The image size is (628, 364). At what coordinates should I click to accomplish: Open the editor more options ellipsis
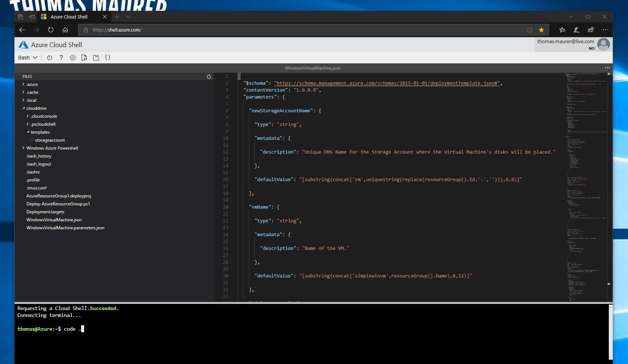click(607, 68)
